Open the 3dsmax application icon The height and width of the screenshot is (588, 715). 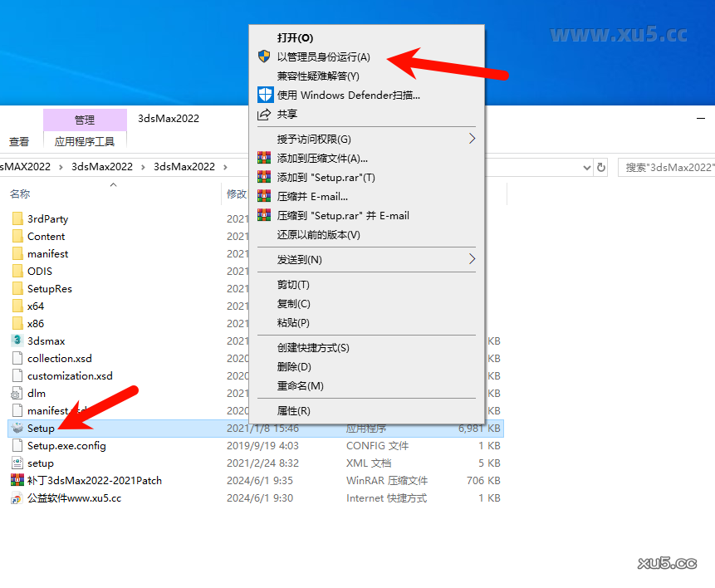point(18,341)
